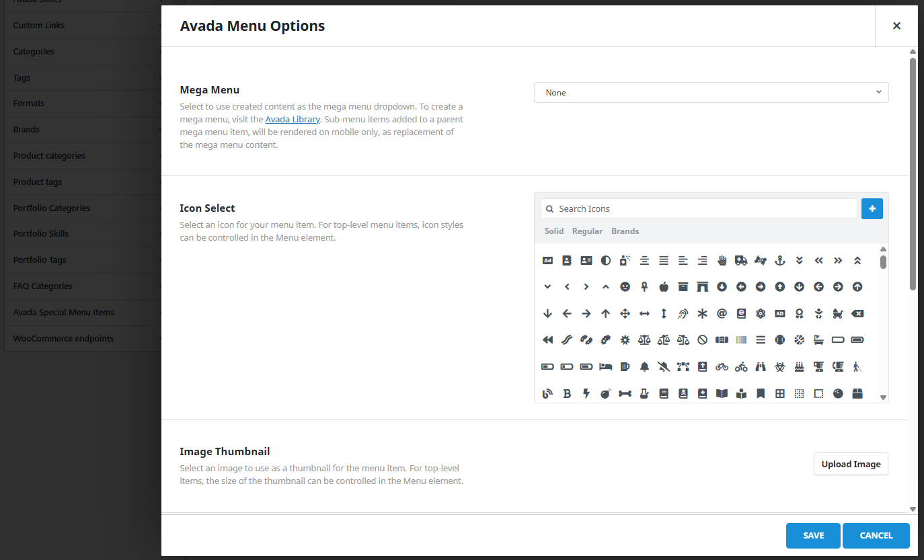Open the Avada Library link
924x560 pixels.
[293, 120]
